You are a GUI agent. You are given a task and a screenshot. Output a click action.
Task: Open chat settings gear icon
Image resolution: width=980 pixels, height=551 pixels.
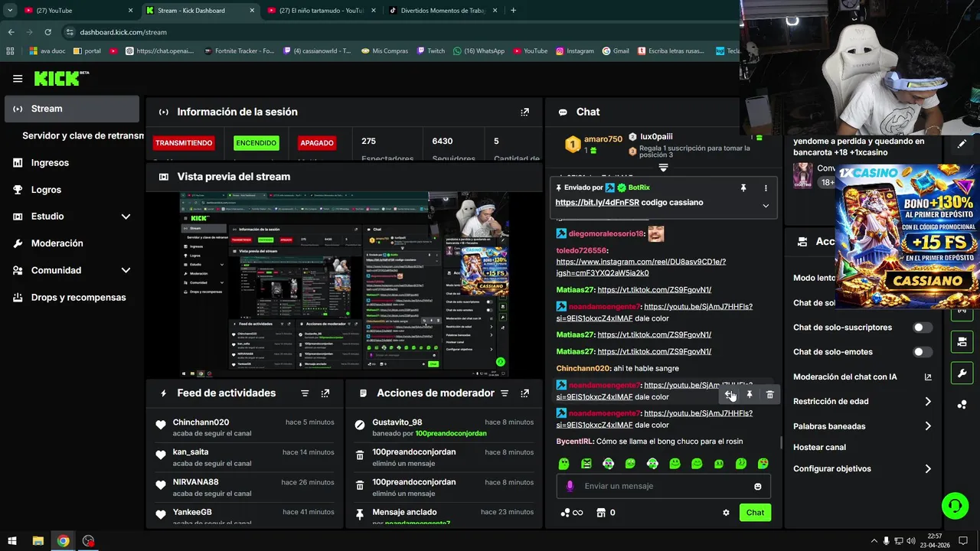726,513
